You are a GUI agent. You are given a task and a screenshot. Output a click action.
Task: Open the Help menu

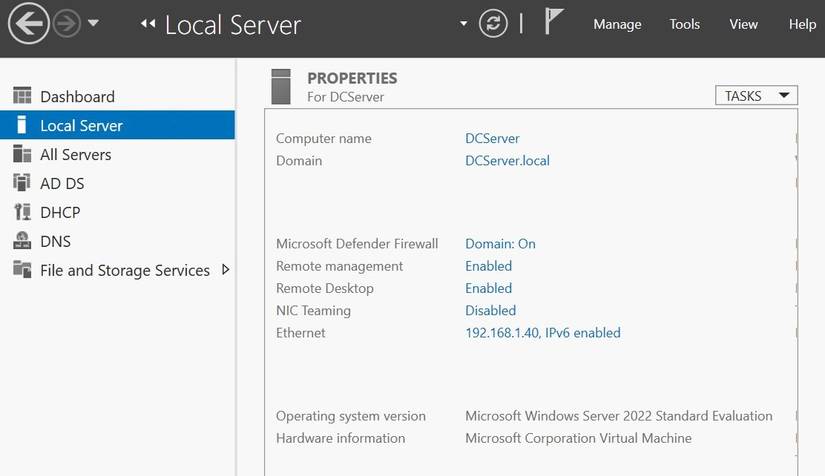pos(802,24)
